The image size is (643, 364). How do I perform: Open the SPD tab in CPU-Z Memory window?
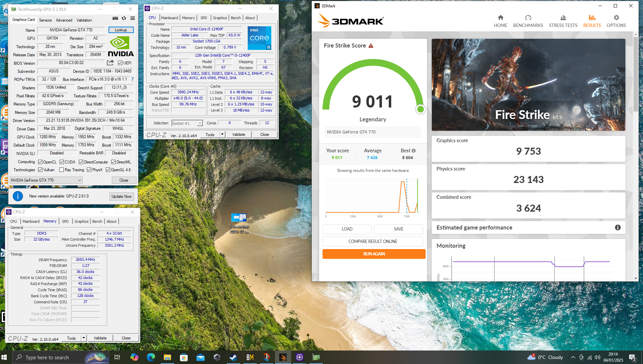(x=65, y=221)
